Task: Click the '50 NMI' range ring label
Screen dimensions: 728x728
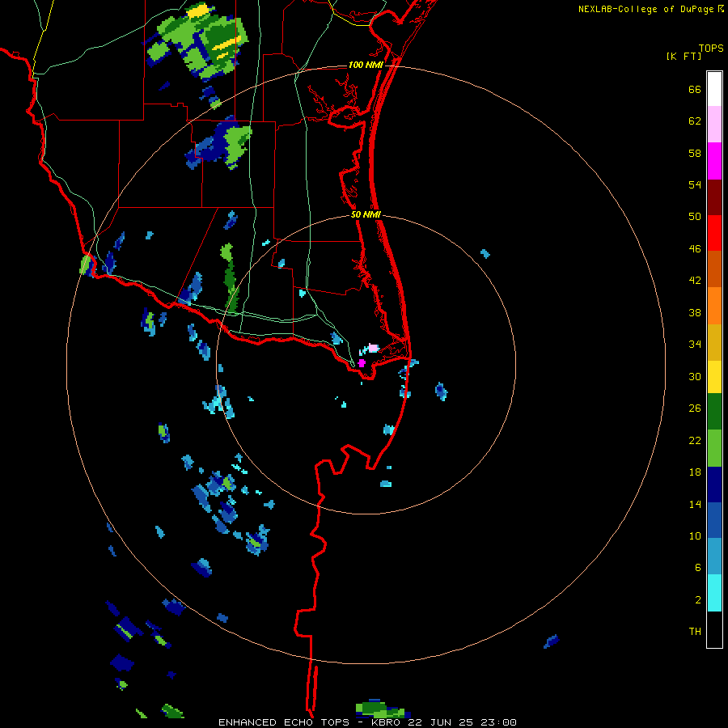Action: coord(366,214)
